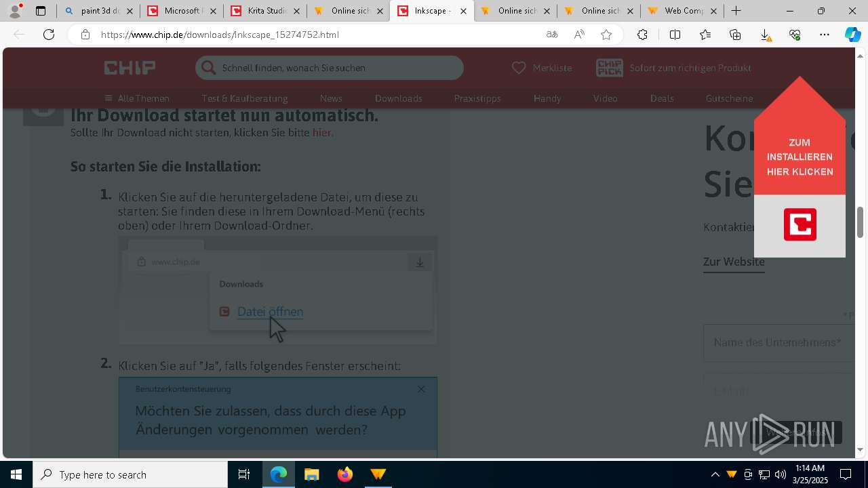This screenshot has width=868, height=488.
Task: Click the Translate page icon
Action: click(x=552, y=35)
